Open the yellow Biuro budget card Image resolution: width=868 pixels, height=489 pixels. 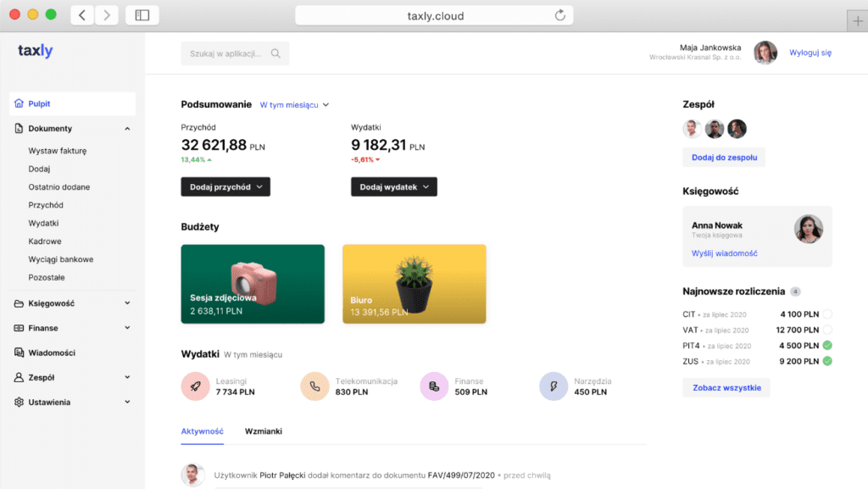coord(415,283)
